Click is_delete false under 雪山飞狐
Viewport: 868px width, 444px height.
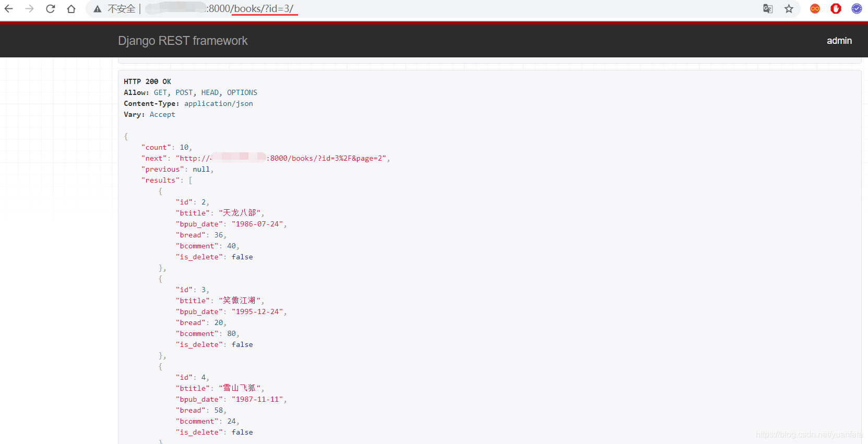214,432
